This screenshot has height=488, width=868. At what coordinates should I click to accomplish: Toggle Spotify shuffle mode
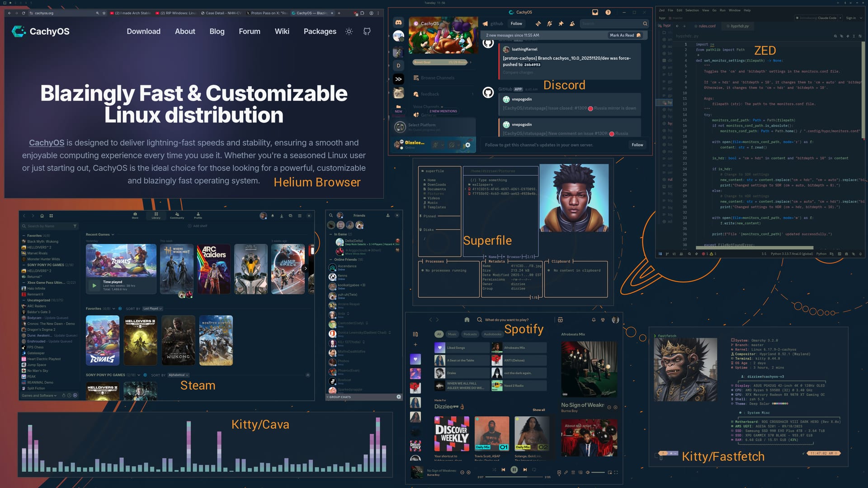pos(494,470)
